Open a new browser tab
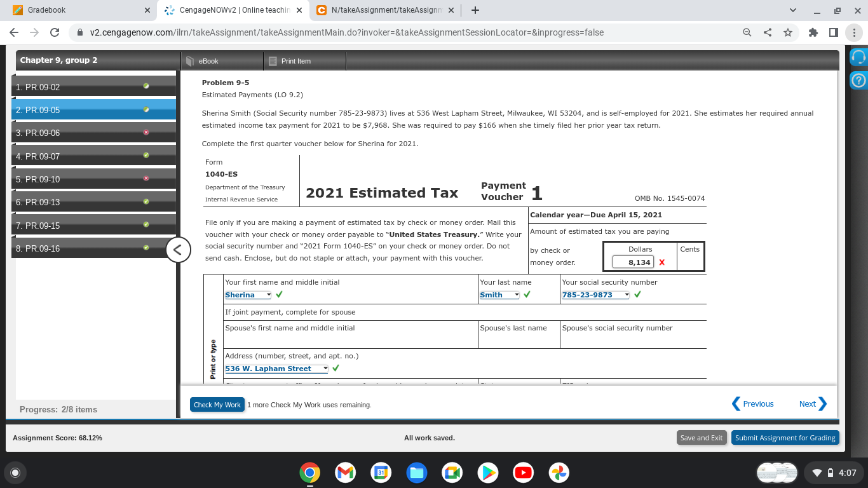The height and width of the screenshot is (488, 868). [x=475, y=10]
